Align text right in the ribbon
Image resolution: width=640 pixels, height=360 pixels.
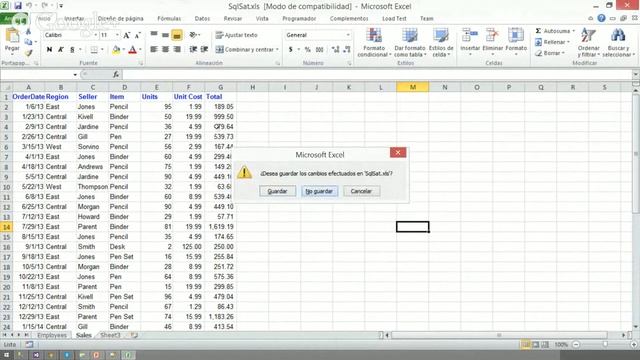click(177, 49)
